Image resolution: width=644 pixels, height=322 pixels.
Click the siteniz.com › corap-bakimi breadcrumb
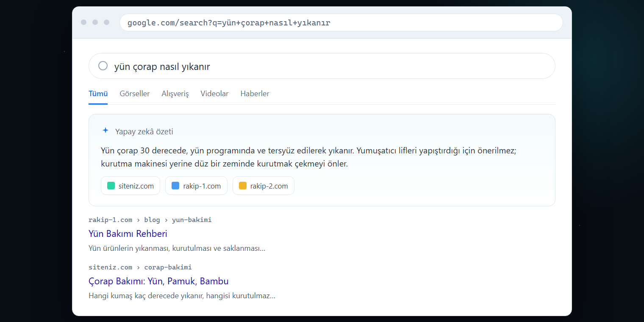[140, 267]
